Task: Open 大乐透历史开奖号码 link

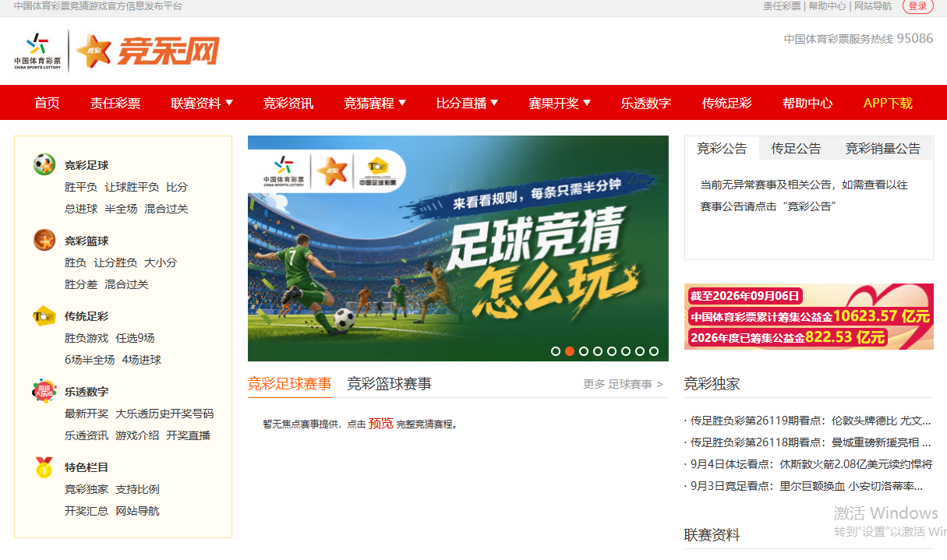Action: pos(164,414)
